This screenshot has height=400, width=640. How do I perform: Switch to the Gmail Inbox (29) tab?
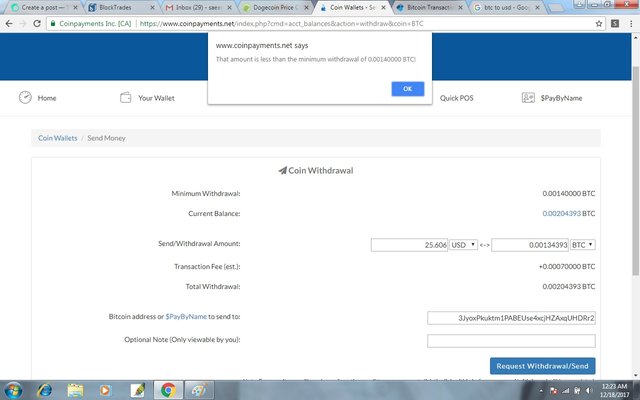[198, 7]
